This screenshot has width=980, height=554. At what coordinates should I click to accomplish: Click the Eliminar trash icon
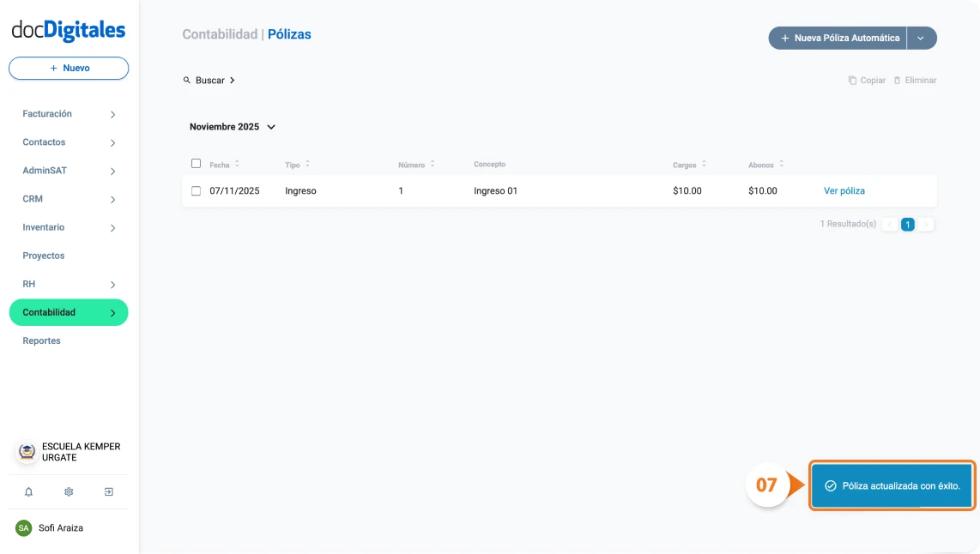[898, 81]
